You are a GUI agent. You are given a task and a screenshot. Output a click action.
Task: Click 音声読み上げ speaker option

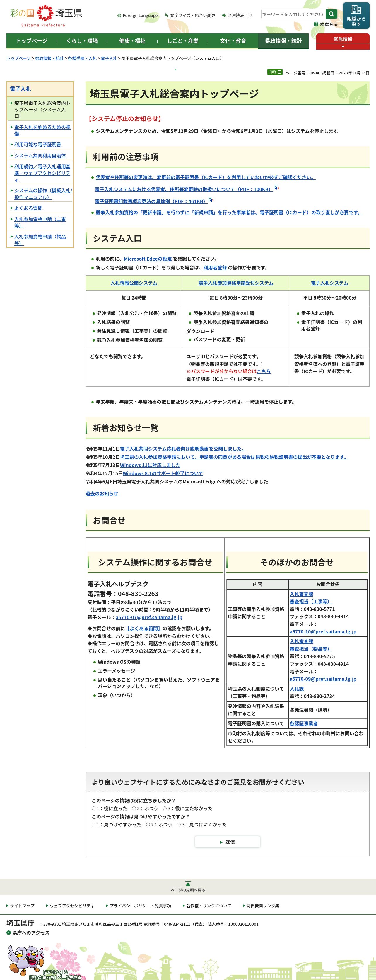237,16
